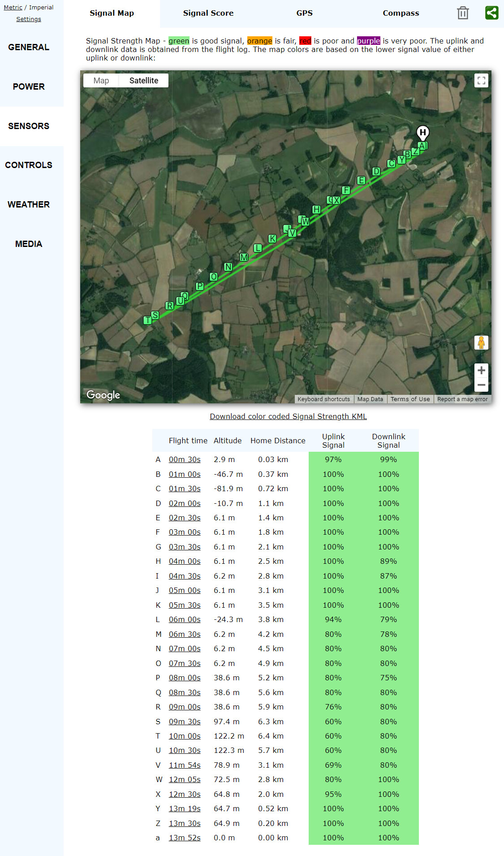
Task: Click the Street View pegman icon
Action: pos(481,342)
